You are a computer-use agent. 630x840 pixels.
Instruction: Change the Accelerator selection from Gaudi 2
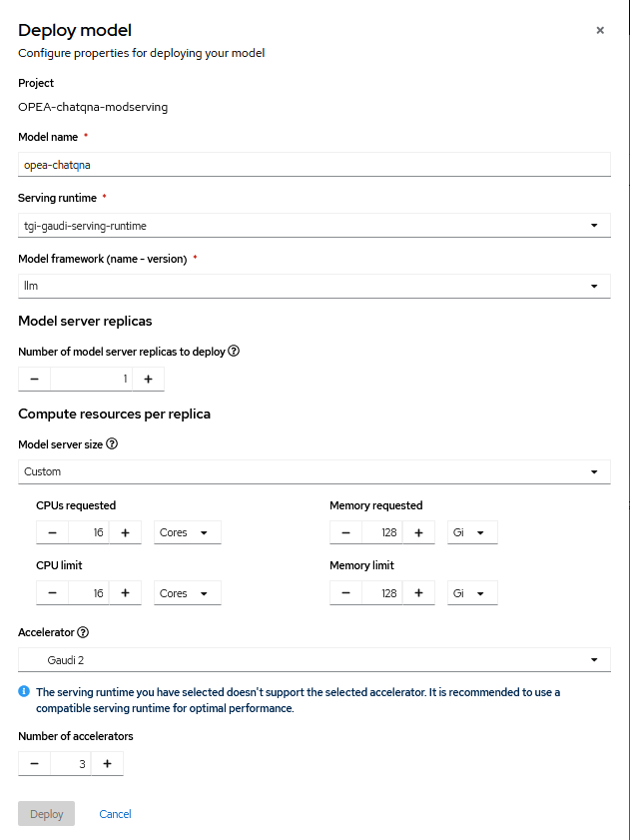(x=315, y=660)
